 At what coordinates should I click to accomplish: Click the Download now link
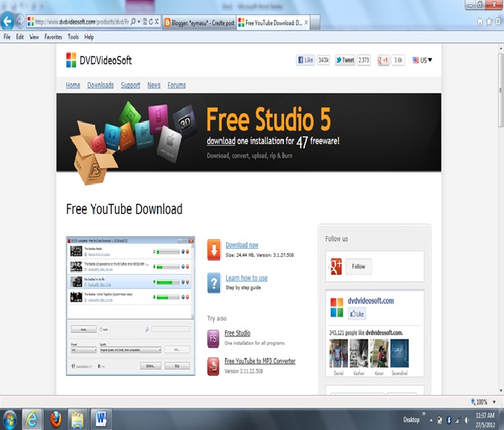242,245
